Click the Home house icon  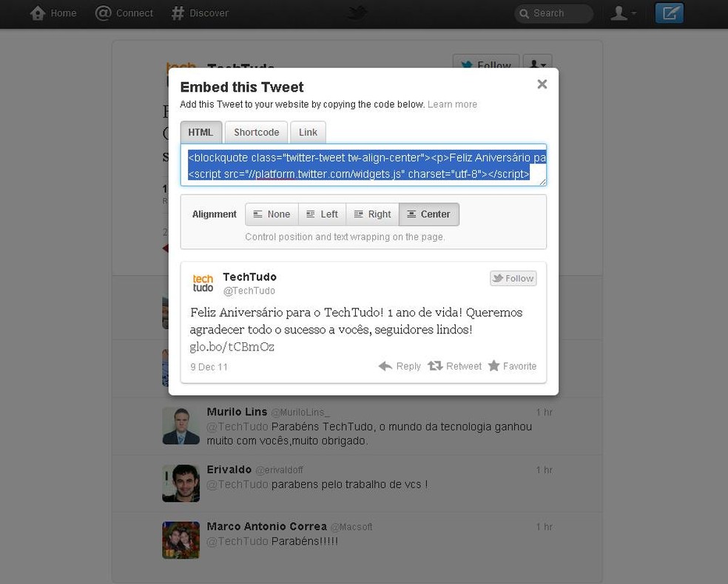coord(38,13)
